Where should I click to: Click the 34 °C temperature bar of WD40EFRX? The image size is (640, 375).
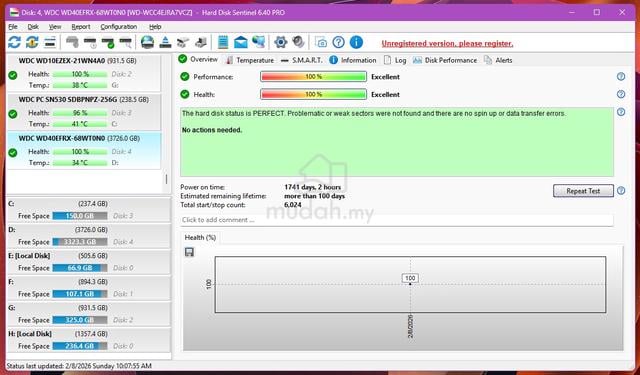[x=80, y=162]
